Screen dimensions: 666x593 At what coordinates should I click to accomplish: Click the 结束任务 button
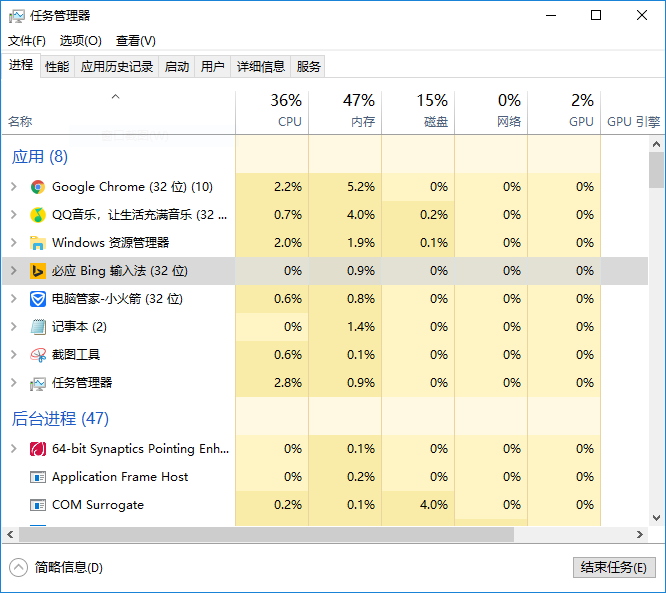tap(614, 567)
